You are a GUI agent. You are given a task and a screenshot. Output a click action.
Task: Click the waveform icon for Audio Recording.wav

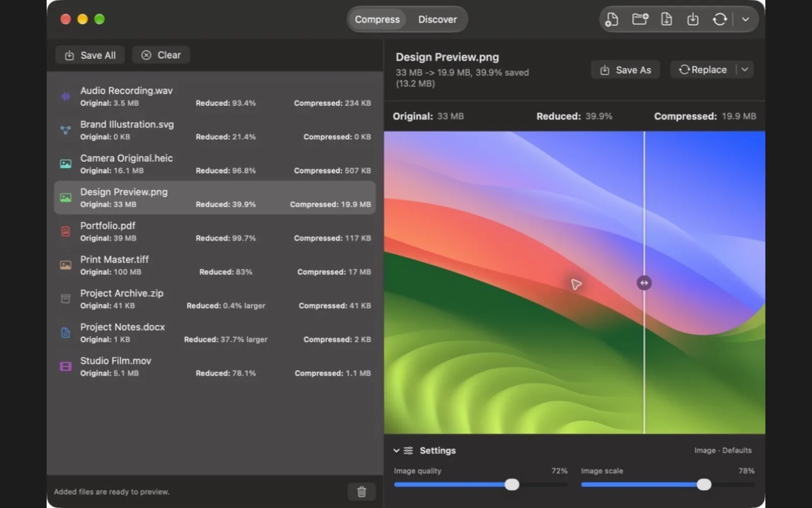click(65, 96)
